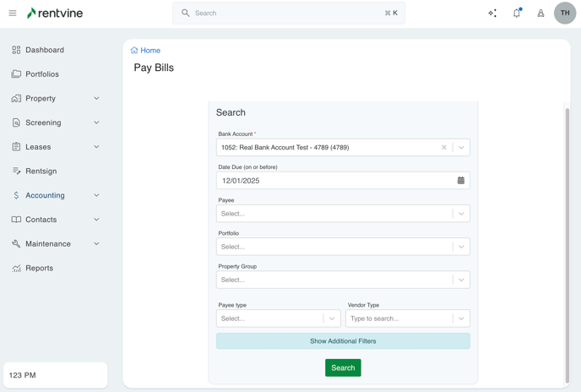Open the hamburger menu icon
The image size is (581, 392).
[x=13, y=14]
